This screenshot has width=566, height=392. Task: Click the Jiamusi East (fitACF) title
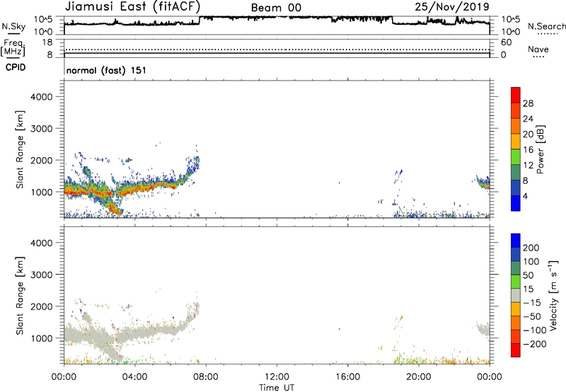(132, 7)
